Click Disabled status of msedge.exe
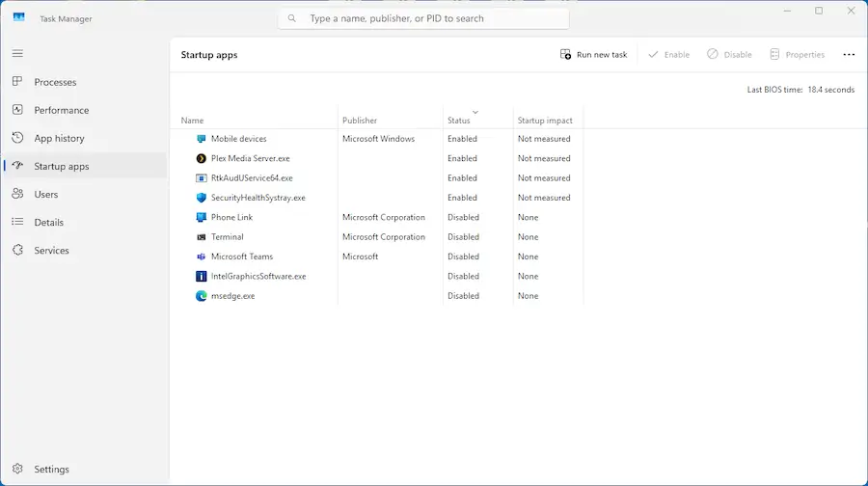Image resolution: width=868 pixels, height=486 pixels. click(x=463, y=296)
